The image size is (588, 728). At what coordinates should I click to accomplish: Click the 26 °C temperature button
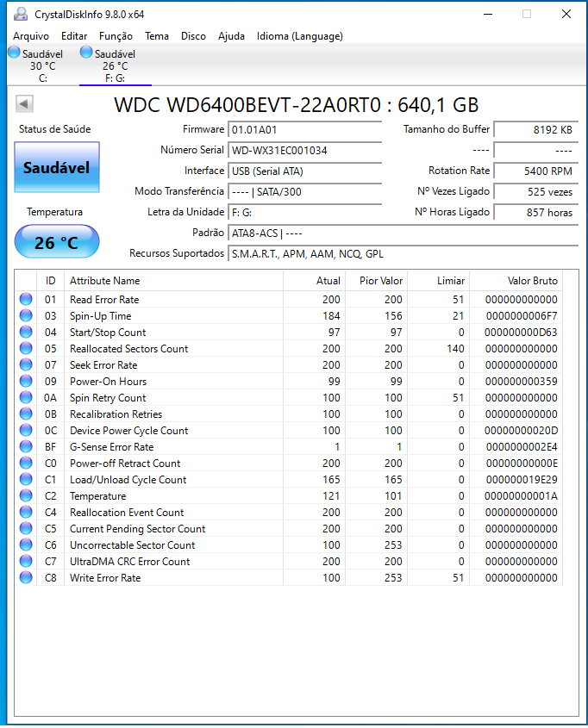tap(57, 242)
